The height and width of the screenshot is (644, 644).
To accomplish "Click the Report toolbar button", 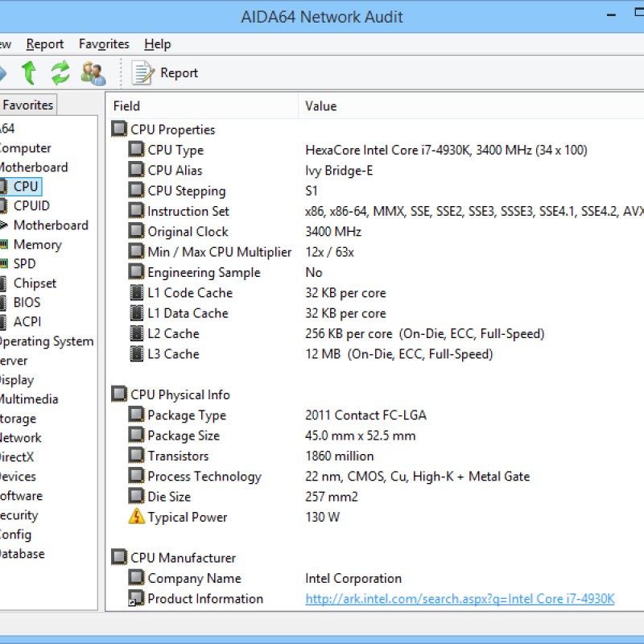I will [x=166, y=73].
